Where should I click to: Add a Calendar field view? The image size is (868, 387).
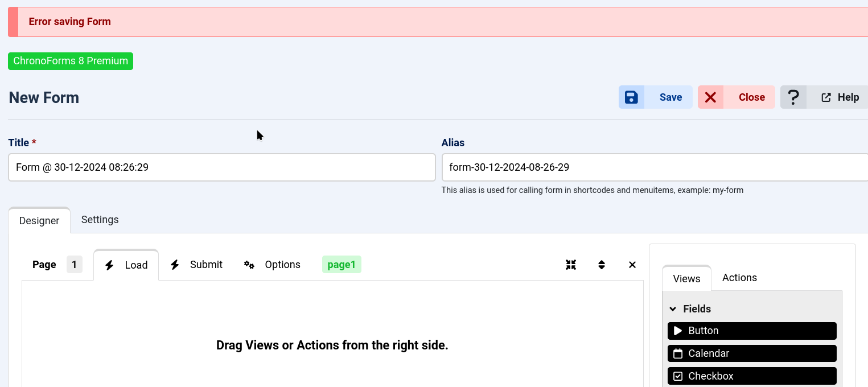[751, 353]
